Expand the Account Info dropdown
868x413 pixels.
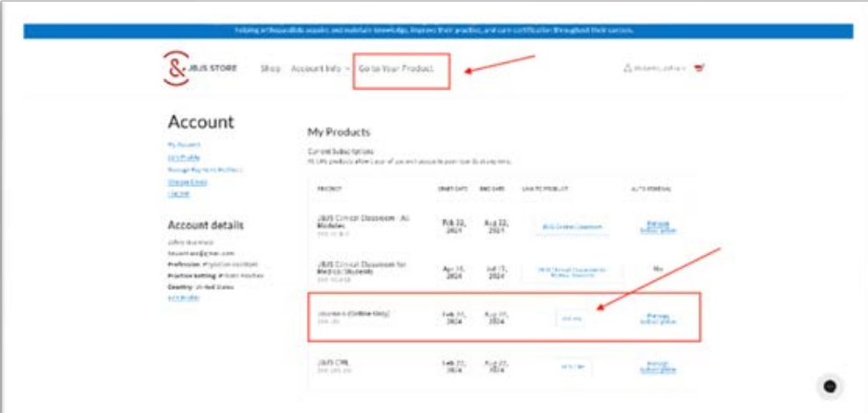coord(320,69)
